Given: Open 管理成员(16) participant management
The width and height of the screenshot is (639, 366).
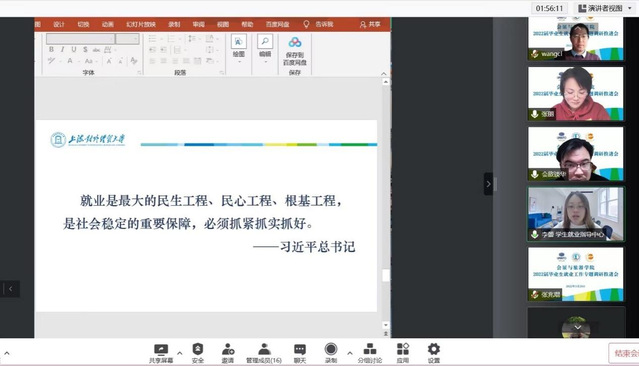Looking at the screenshot, I should (264, 353).
